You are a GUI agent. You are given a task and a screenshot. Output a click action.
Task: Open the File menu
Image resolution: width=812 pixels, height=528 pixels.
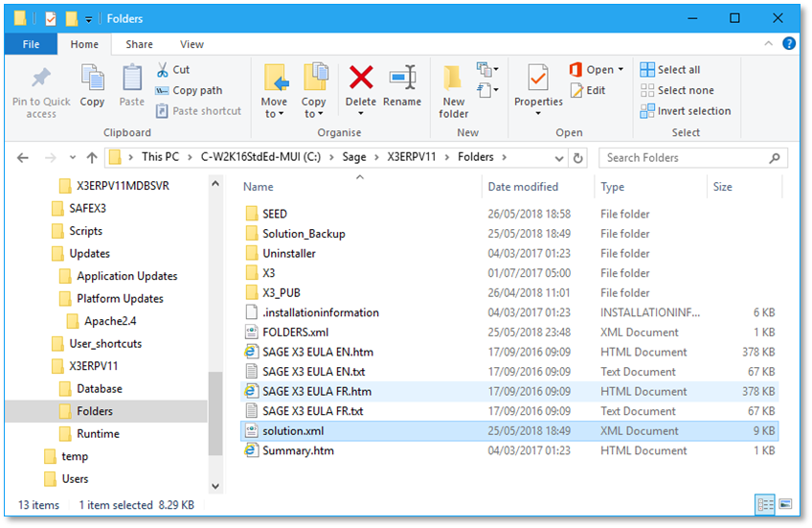coord(31,44)
